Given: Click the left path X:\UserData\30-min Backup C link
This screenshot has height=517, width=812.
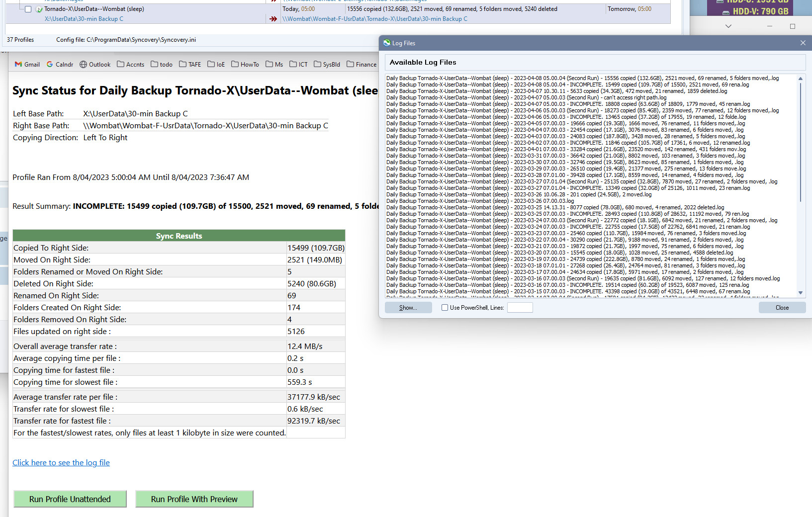Looking at the screenshot, I should pyautogui.click(x=84, y=19).
